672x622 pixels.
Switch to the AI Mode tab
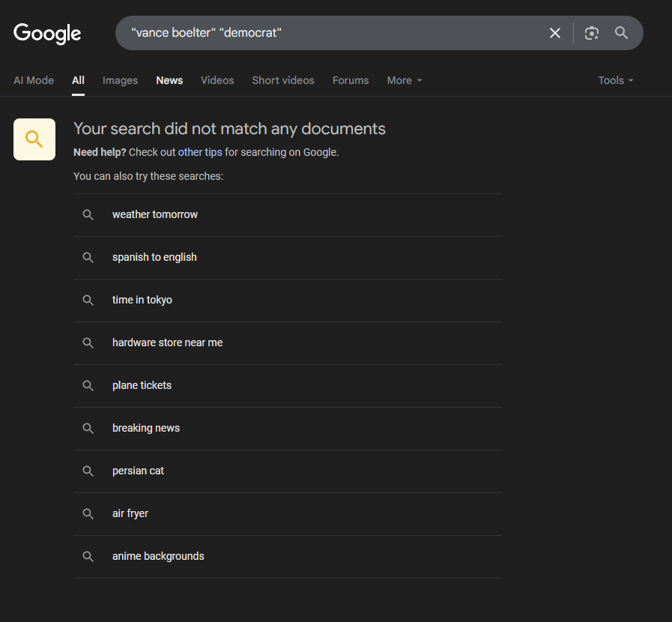pyautogui.click(x=34, y=80)
